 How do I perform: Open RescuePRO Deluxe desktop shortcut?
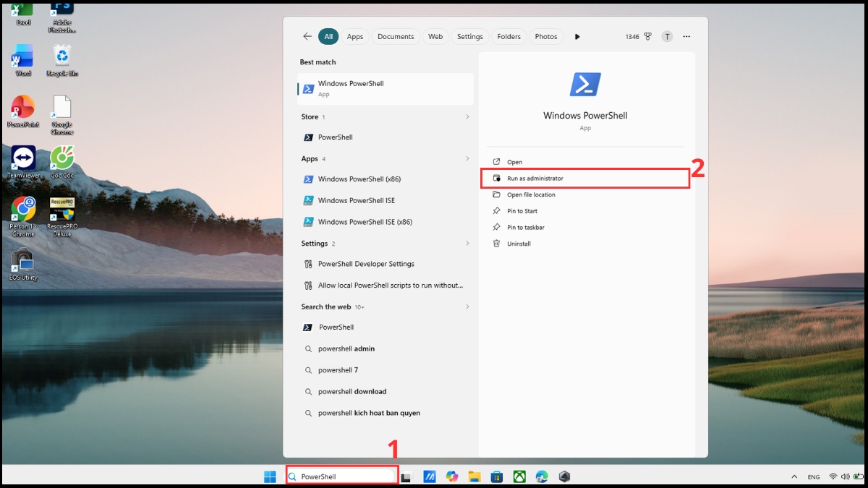tap(62, 216)
